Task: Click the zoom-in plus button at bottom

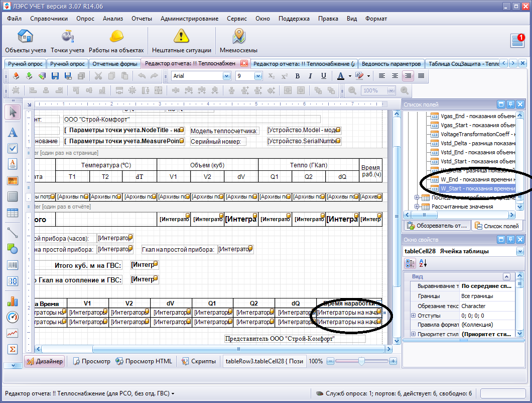Action: [393, 361]
